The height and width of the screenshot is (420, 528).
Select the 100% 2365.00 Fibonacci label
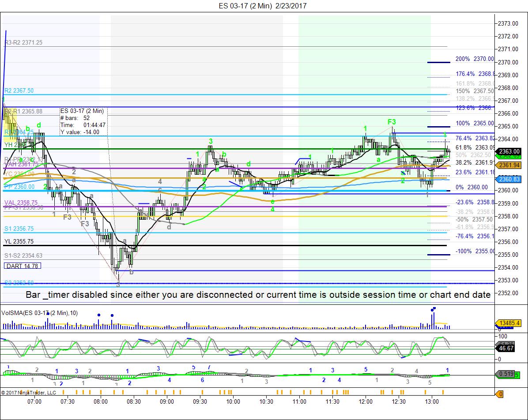click(475, 123)
